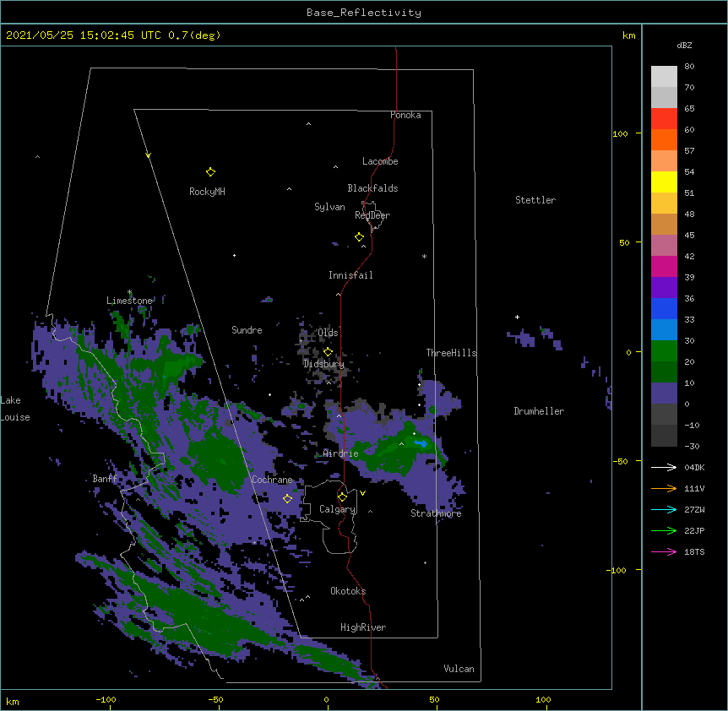Click the Blackfalds city label
This screenshot has width=728, height=711.
[372, 188]
